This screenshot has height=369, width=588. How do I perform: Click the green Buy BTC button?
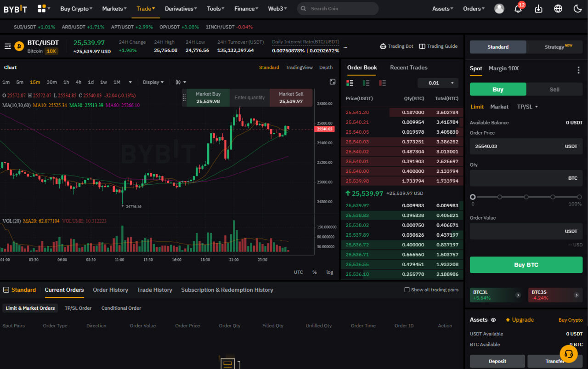click(x=526, y=265)
